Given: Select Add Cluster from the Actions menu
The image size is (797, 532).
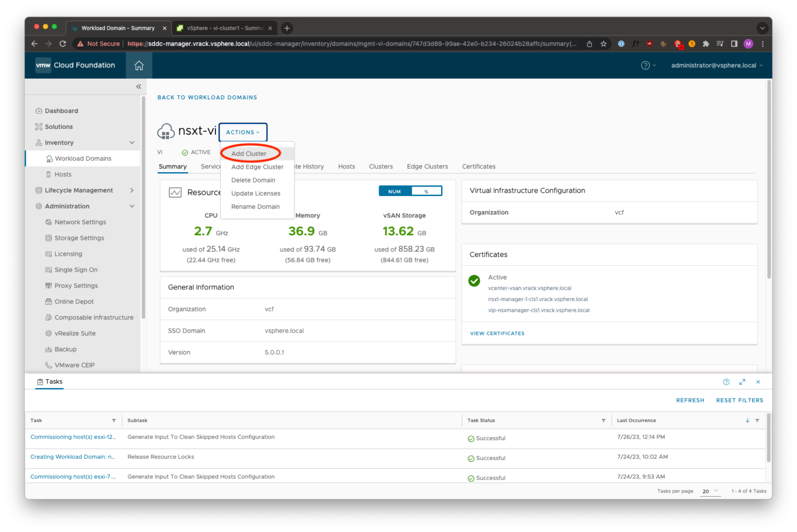Looking at the screenshot, I should coord(250,153).
